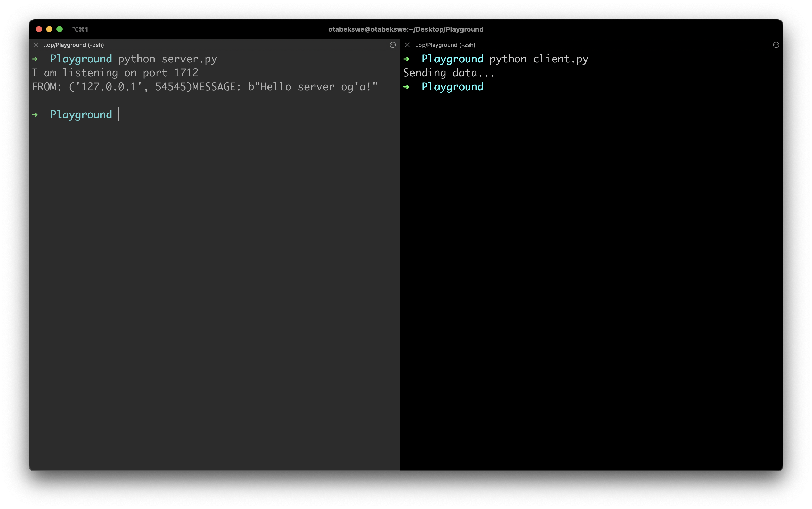Select right pane title ..op/Playground (-zsh)
This screenshot has height=509, width=812.
[x=445, y=45]
